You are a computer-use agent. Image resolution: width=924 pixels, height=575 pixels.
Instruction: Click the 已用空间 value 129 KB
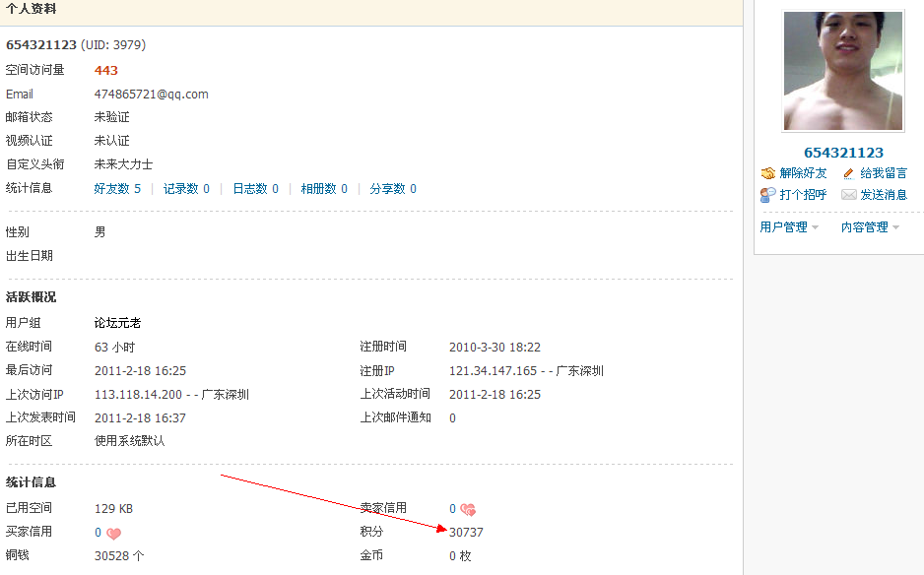tap(113, 508)
